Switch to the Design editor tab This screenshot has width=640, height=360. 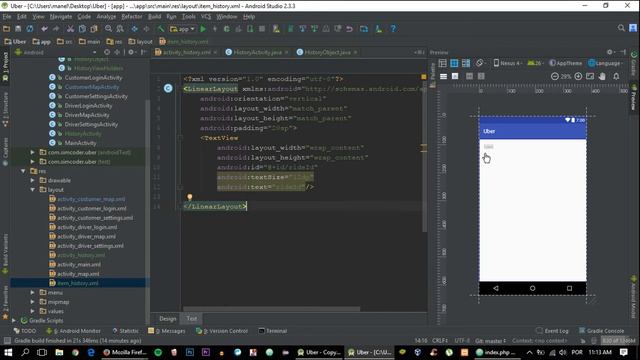pyautogui.click(x=167, y=318)
